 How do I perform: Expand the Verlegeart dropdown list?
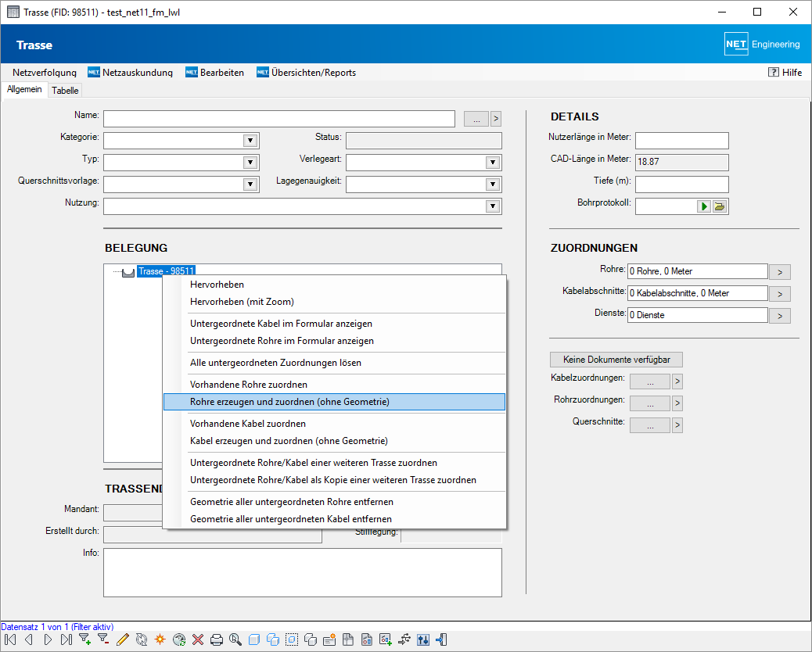coord(493,163)
